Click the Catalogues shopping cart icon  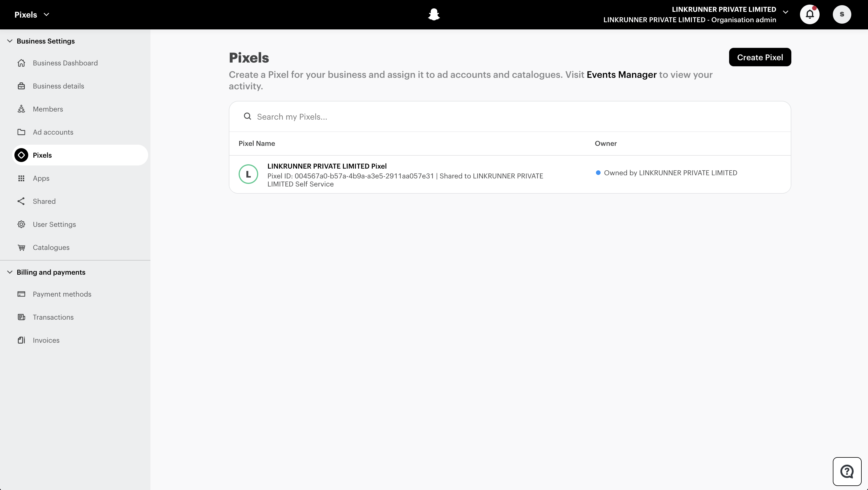(22, 247)
